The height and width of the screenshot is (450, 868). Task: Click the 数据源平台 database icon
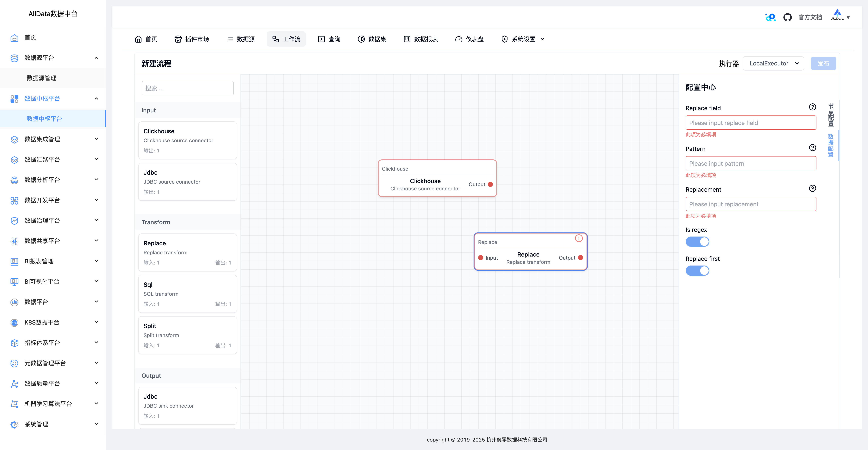click(x=14, y=58)
